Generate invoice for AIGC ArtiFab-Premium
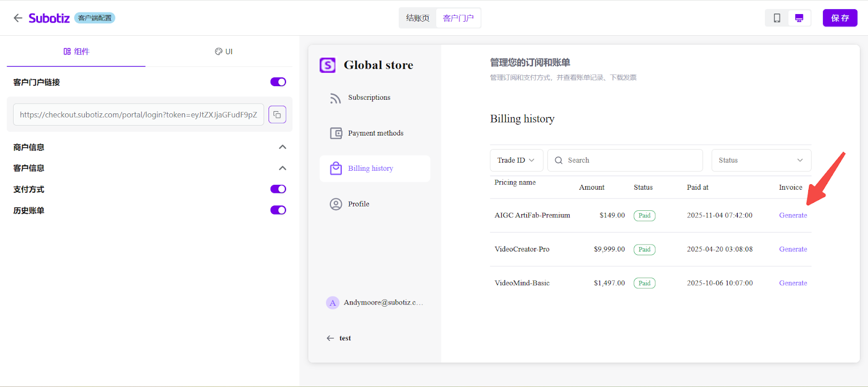Viewport: 868px width, 387px height. click(x=793, y=216)
